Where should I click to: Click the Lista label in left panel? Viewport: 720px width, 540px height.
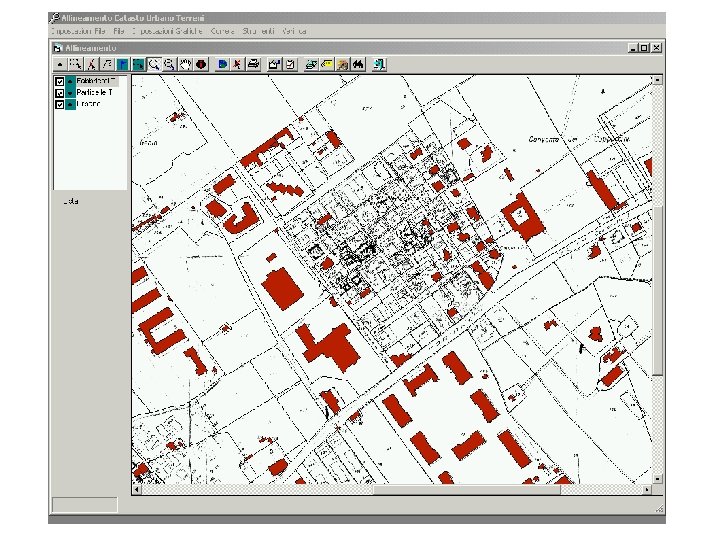tap(71, 202)
